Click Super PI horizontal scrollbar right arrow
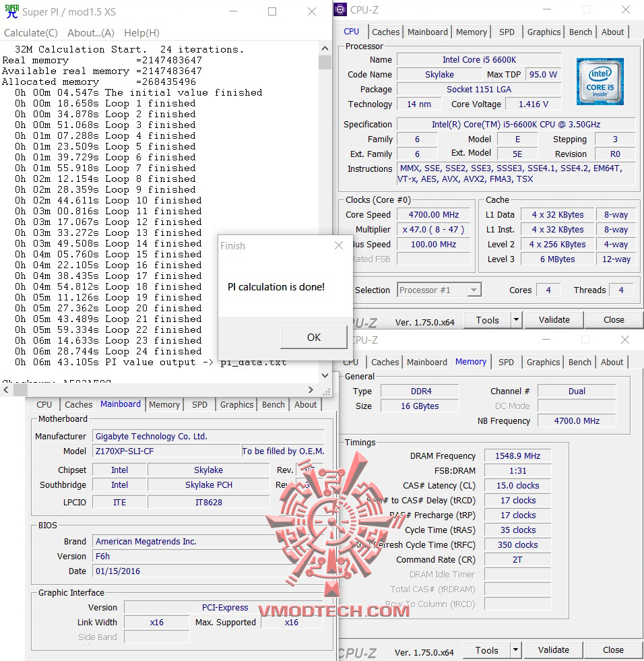Image resolution: width=644 pixels, height=661 pixels. [311, 390]
